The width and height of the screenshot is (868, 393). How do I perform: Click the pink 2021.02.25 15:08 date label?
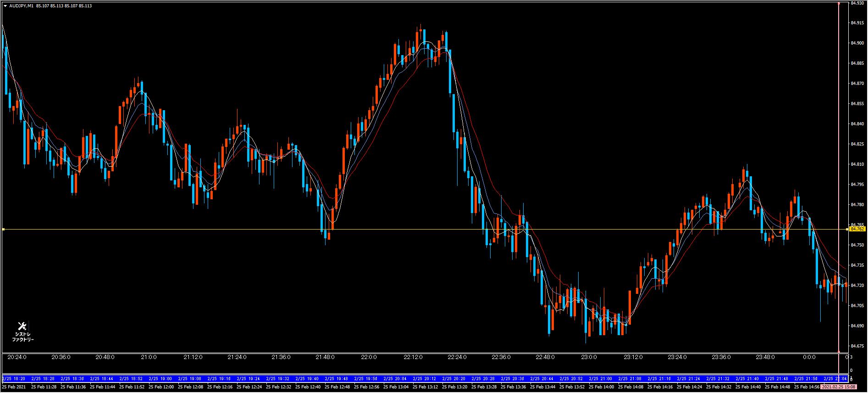click(838, 387)
